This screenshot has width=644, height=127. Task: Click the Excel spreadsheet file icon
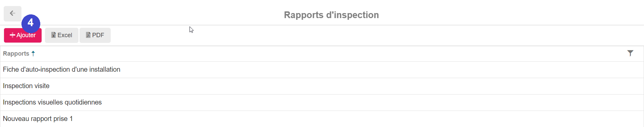pyautogui.click(x=53, y=35)
